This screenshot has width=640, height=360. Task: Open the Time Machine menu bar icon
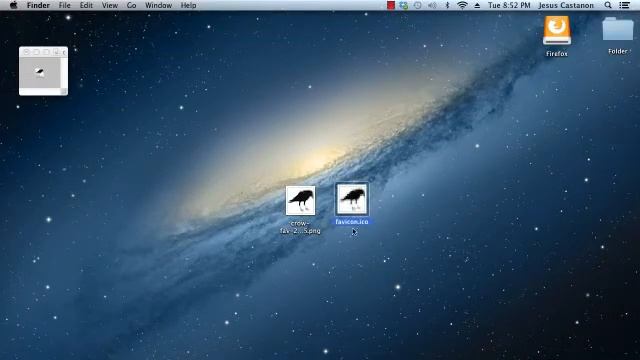pyautogui.click(x=418, y=5)
